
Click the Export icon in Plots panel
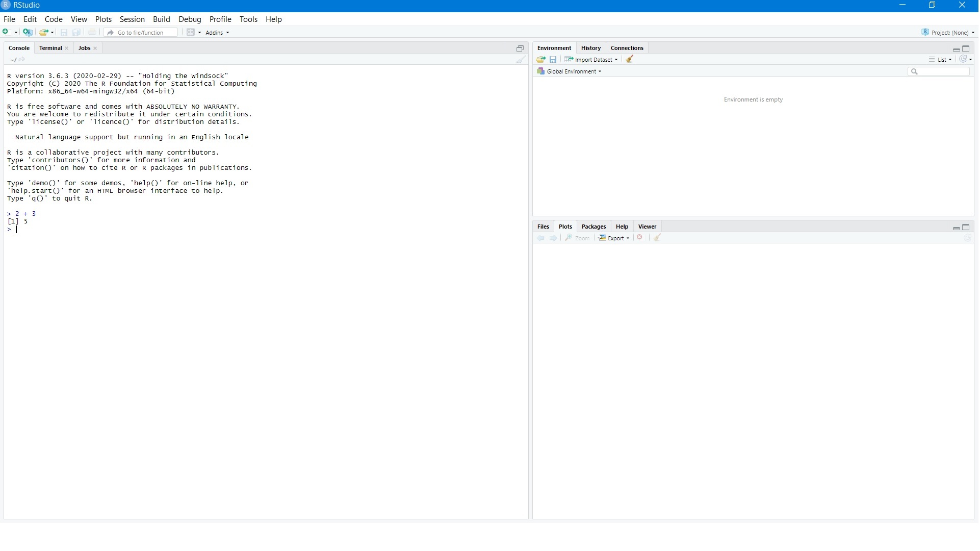[614, 238]
